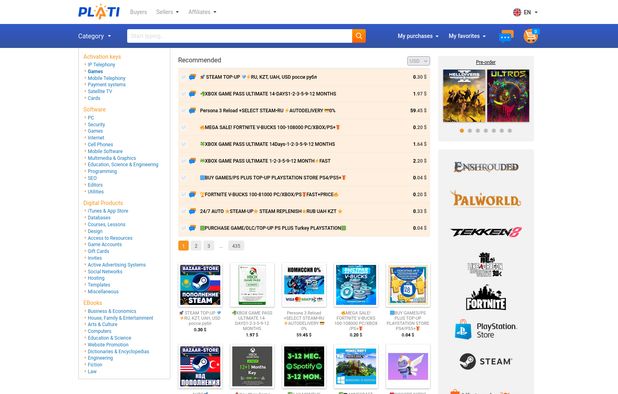Image resolution: width=618 pixels, height=394 pixels.
Task: Open Persona 3 Reload listing title
Action: point(268,111)
